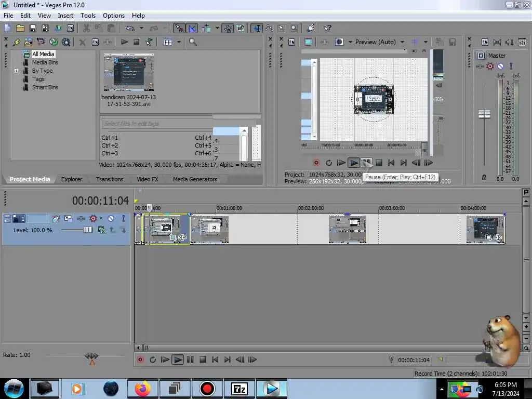Screen dimensions: 532x399
Task: Select the Zoom edit tool magnifier icon
Action: coord(294,28)
